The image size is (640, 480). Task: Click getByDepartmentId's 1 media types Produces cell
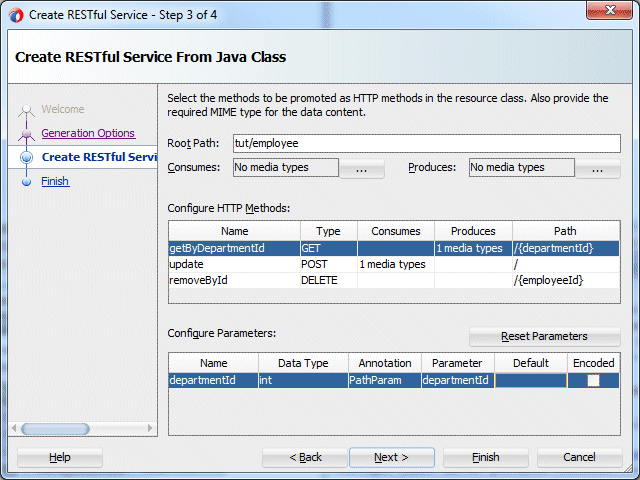click(473, 248)
